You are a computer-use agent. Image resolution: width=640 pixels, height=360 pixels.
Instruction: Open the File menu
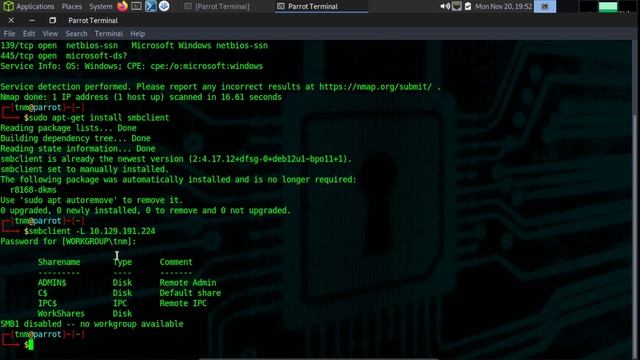9,34
